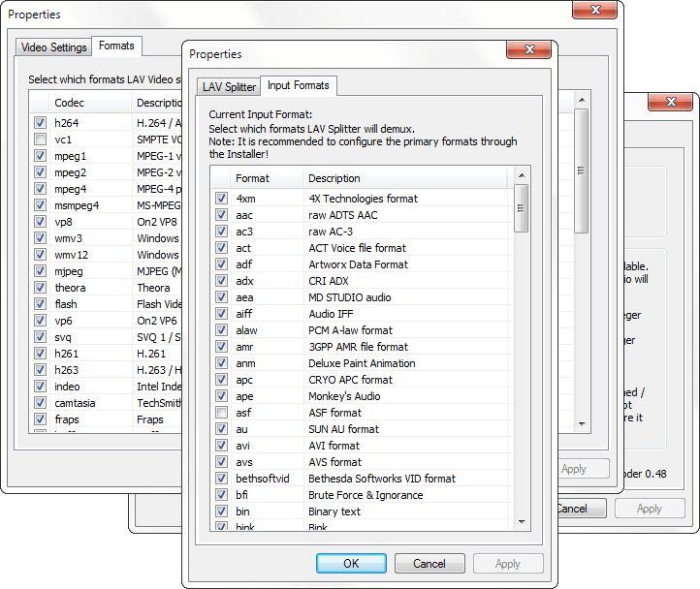Image resolution: width=700 pixels, height=589 pixels.
Task: Click scroll down arrow of format list
Action: [x=521, y=523]
